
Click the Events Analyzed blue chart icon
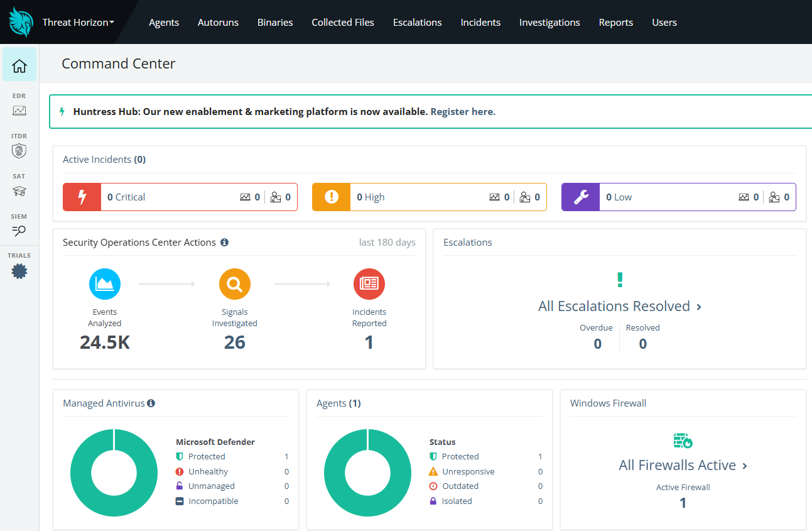[105, 284]
